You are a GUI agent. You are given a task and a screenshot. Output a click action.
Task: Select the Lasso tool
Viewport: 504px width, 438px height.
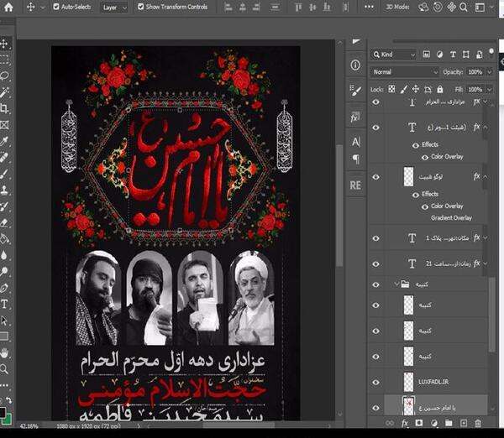click(4, 76)
